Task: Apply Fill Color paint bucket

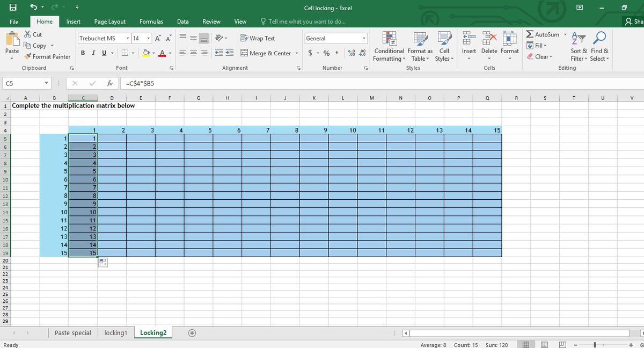Action: click(x=145, y=53)
